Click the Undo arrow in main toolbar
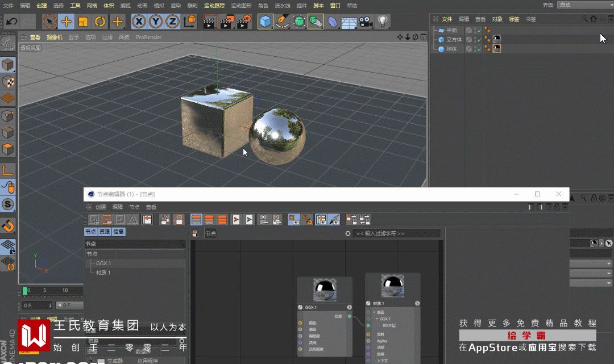The width and height of the screenshot is (614, 364). click(11, 21)
